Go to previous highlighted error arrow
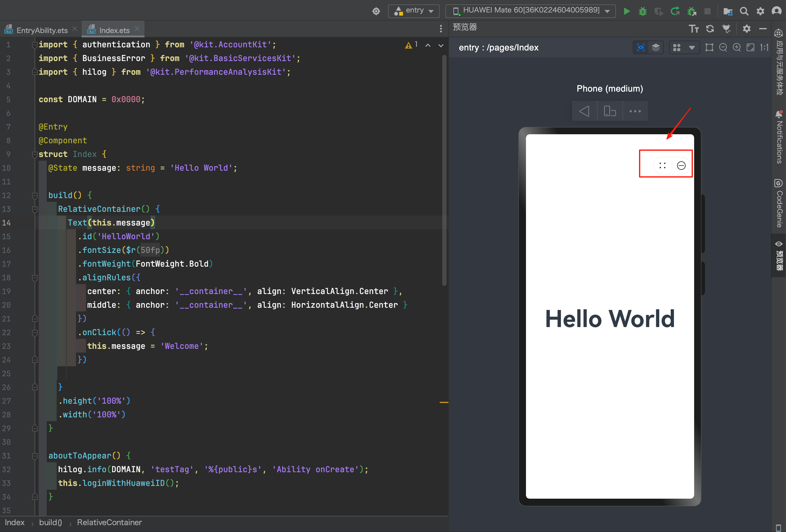This screenshot has height=532, width=786. pyautogui.click(x=428, y=45)
